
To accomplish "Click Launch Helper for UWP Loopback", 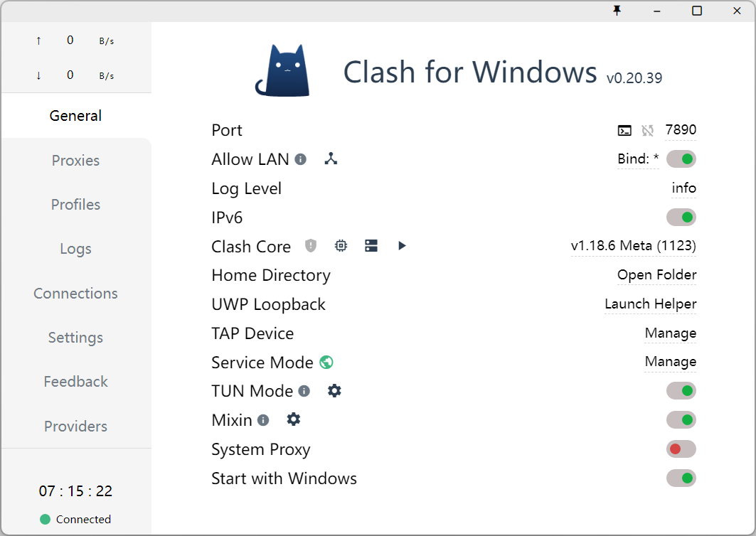I will pos(650,304).
